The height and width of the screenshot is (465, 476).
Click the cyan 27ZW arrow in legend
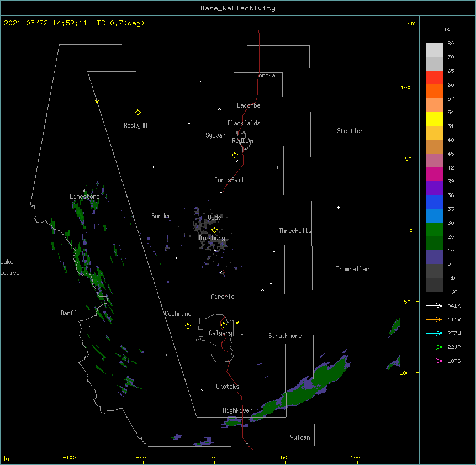[x=434, y=333]
